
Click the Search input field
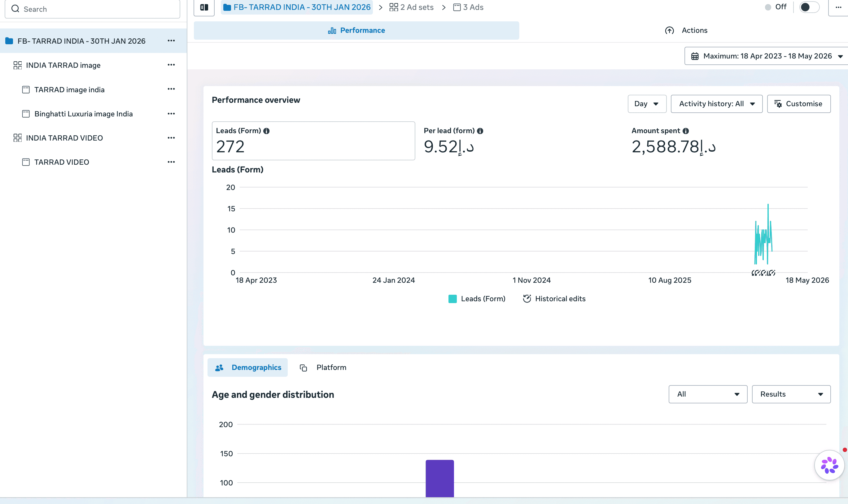92,9
